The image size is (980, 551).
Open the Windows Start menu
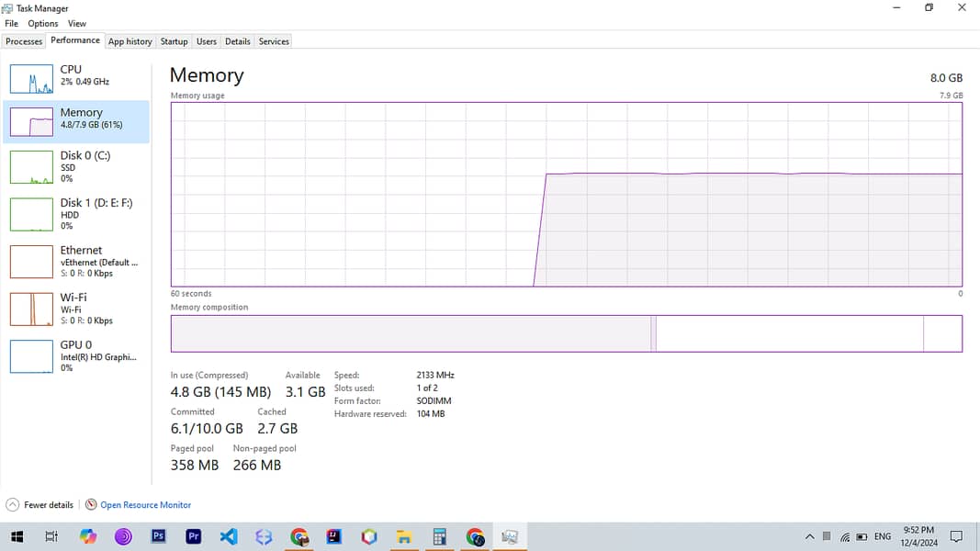click(17, 536)
